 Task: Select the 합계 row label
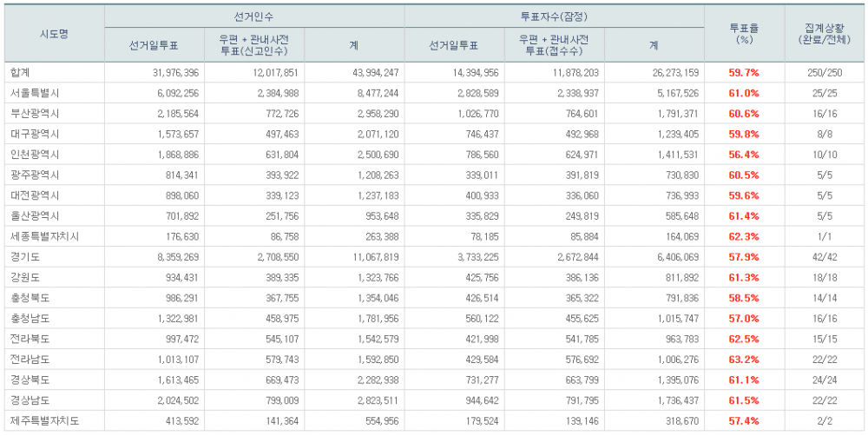(19, 73)
